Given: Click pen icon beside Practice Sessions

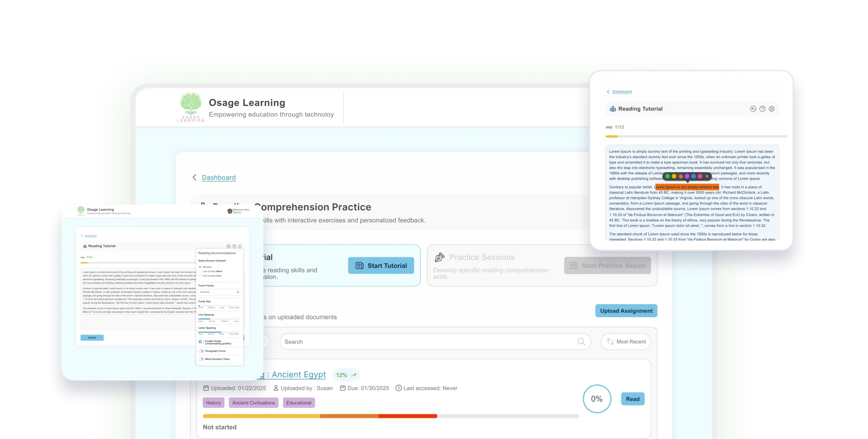Looking at the screenshot, I should [x=439, y=257].
